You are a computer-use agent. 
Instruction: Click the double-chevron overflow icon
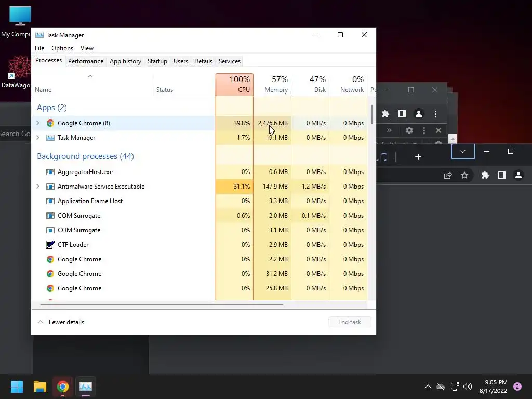pyautogui.click(x=389, y=130)
